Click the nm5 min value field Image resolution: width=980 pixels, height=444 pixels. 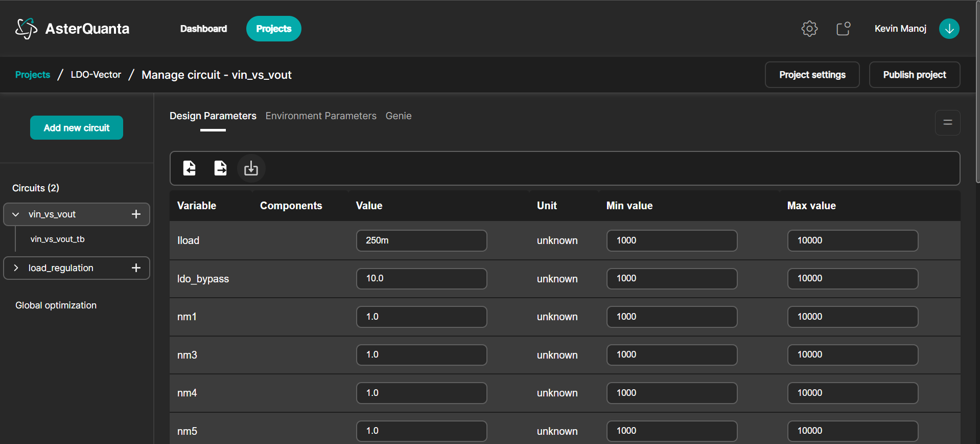(672, 431)
